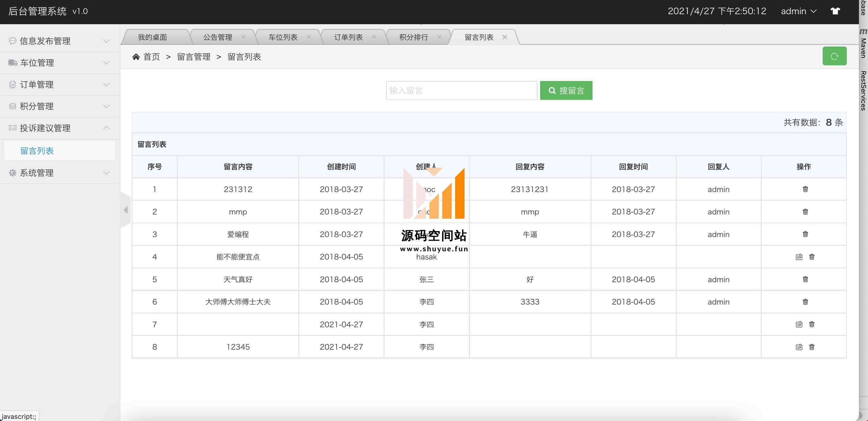
Task: Expand the 信息发布管理 sidebar menu
Action: (x=60, y=41)
